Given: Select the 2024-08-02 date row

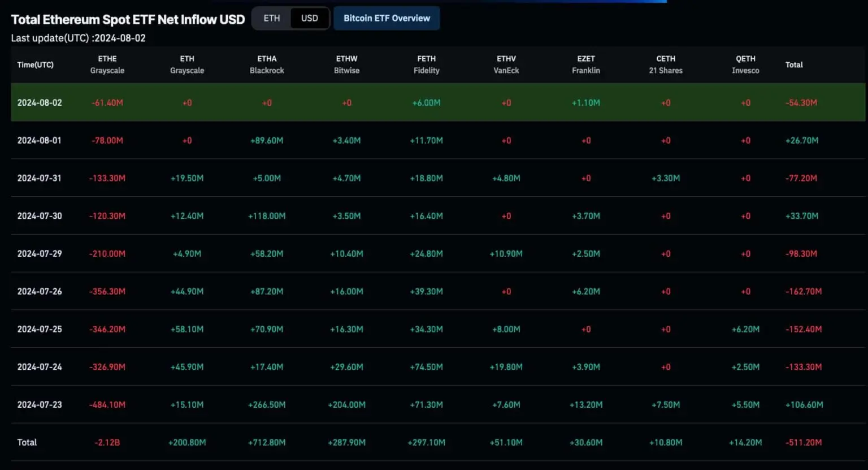Looking at the screenshot, I should point(438,102).
